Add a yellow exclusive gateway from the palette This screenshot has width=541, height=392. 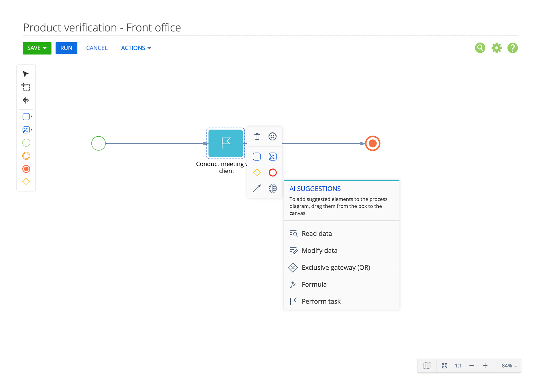tap(26, 181)
